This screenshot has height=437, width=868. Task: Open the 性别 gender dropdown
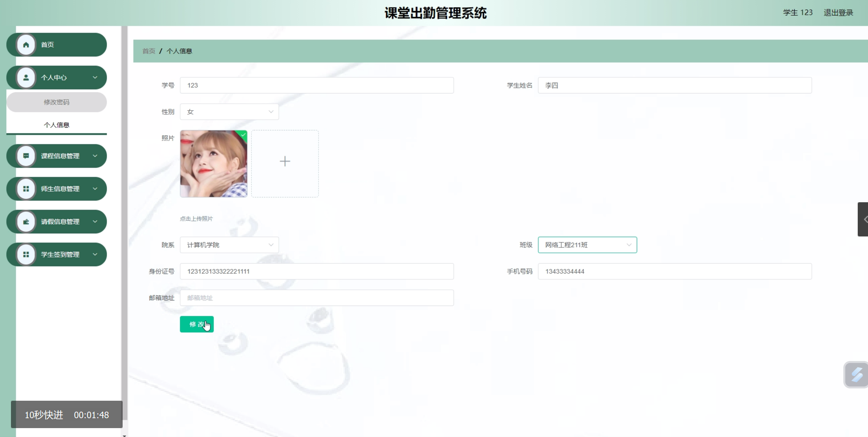(x=229, y=112)
